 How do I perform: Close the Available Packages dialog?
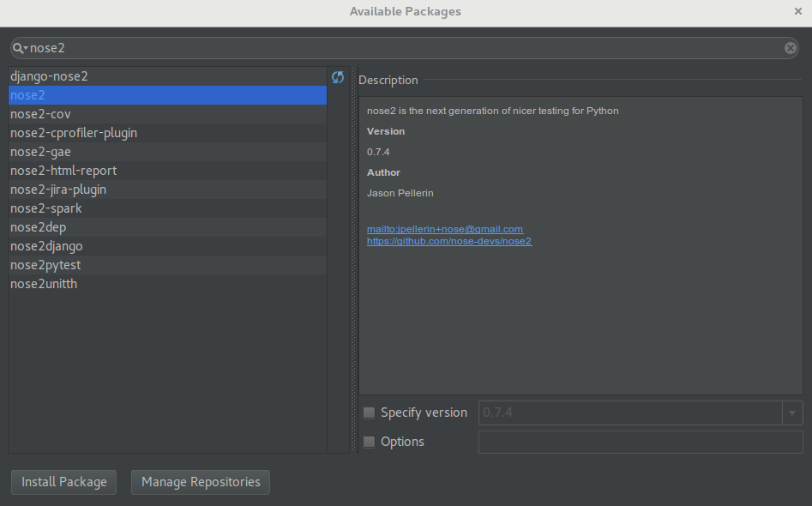[x=798, y=11]
